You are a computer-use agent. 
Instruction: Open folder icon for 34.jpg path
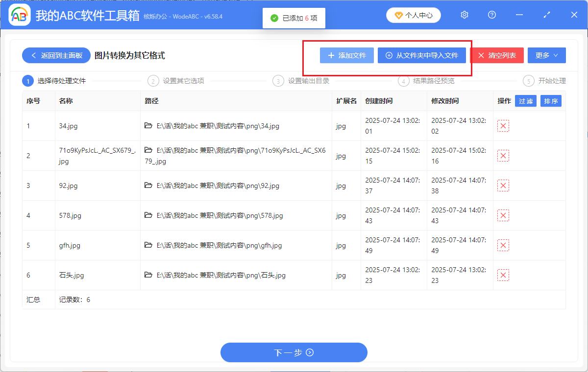tap(148, 125)
